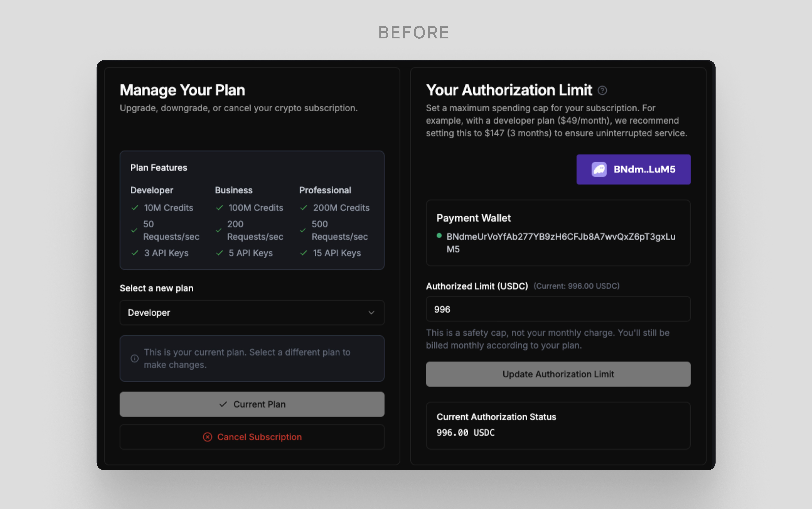
Task: Click the checkmark next to 10M Credits
Action: pos(135,208)
